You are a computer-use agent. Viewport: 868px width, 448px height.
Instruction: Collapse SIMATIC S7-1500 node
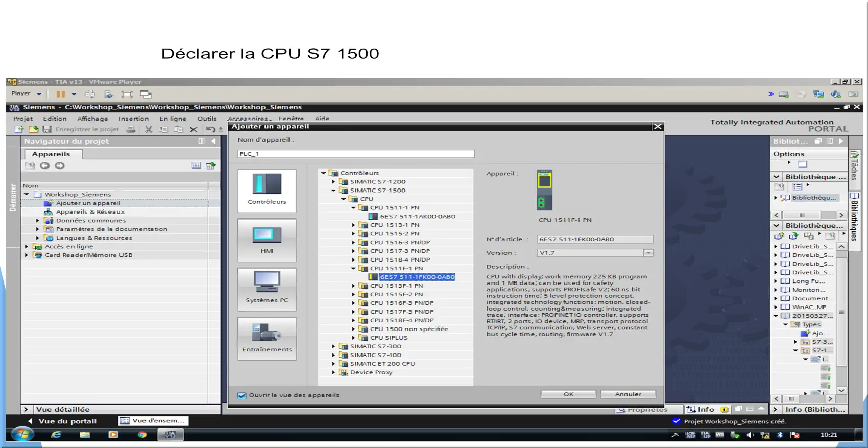(333, 191)
